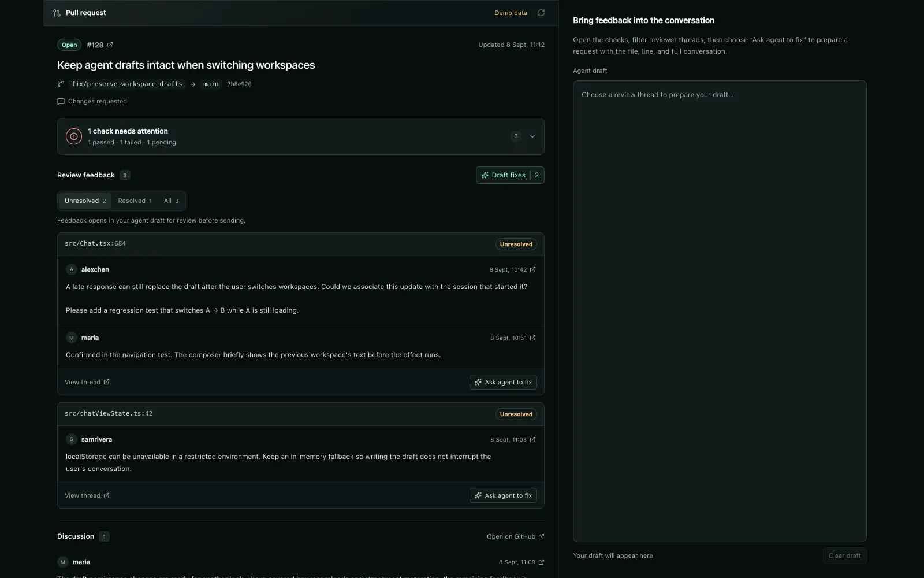Switch to the Unresolved tab

(85, 201)
